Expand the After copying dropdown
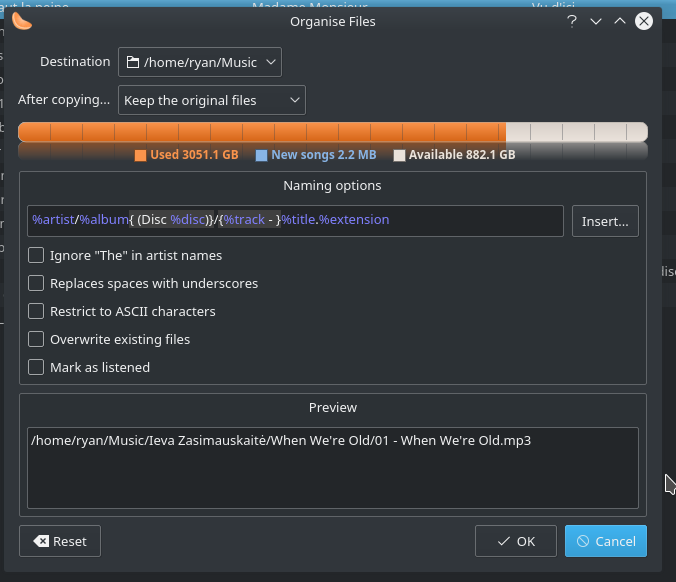The height and width of the screenshot is (582, 676). [x=212, y=100]
